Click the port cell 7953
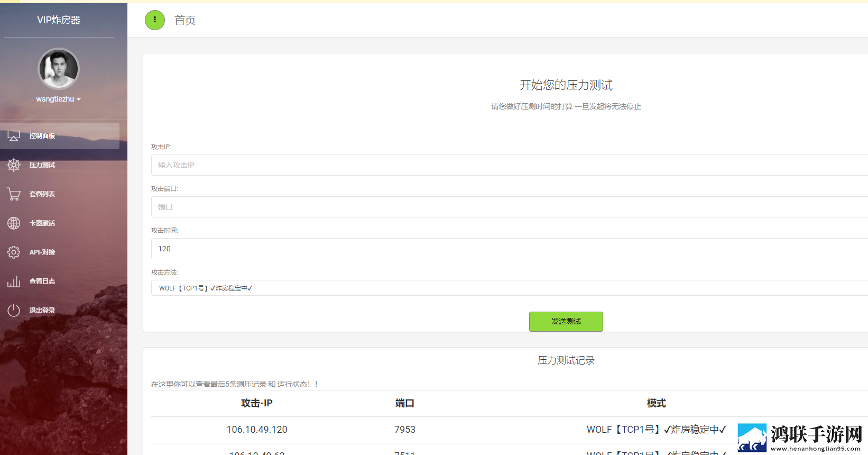Viewport: 868px width, 455px height. click(405, 430)
